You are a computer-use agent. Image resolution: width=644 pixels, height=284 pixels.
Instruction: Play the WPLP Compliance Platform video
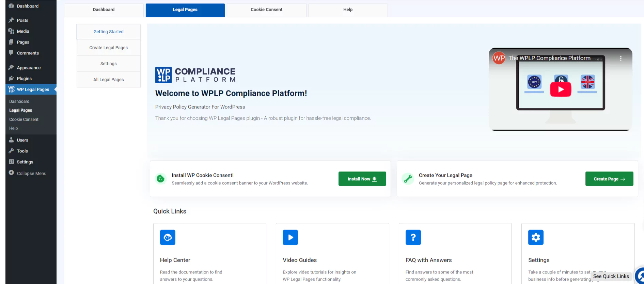click(561, 90)
